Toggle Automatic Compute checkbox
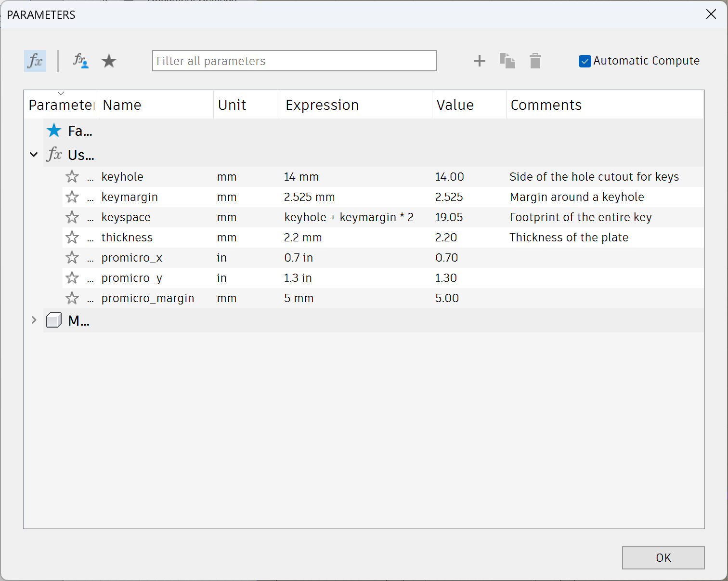728x581 pixels. point(585,61)
